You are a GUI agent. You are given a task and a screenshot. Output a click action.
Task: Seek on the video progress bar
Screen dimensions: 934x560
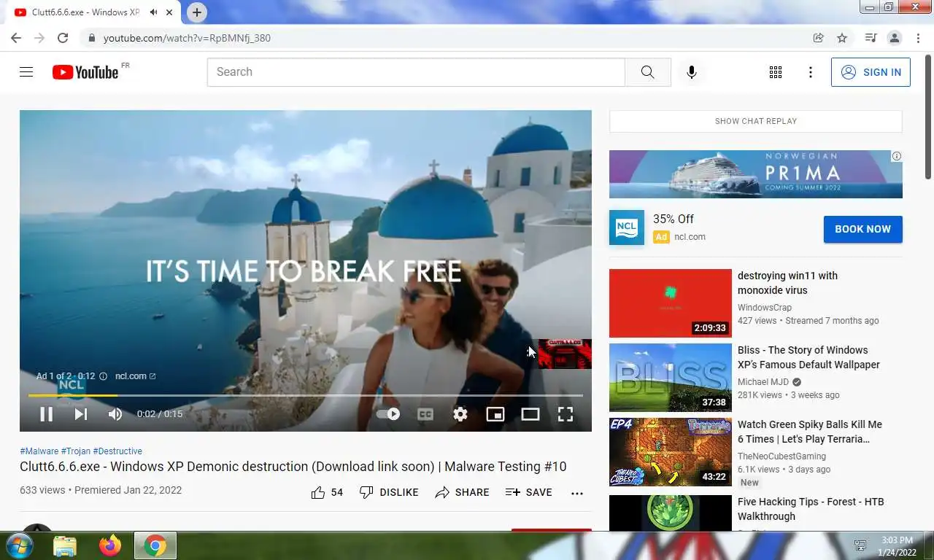pos(306,395)
